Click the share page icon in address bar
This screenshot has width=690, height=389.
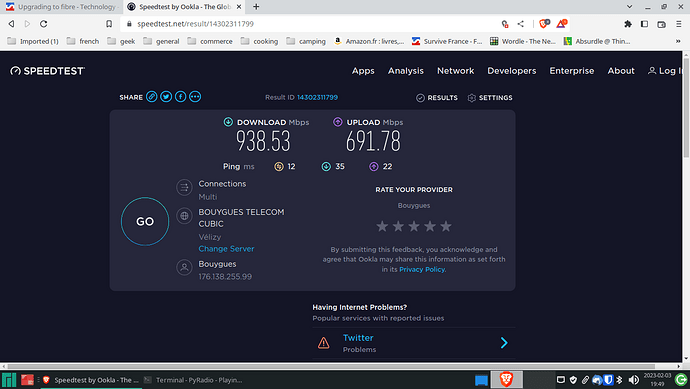coord(521,24)
